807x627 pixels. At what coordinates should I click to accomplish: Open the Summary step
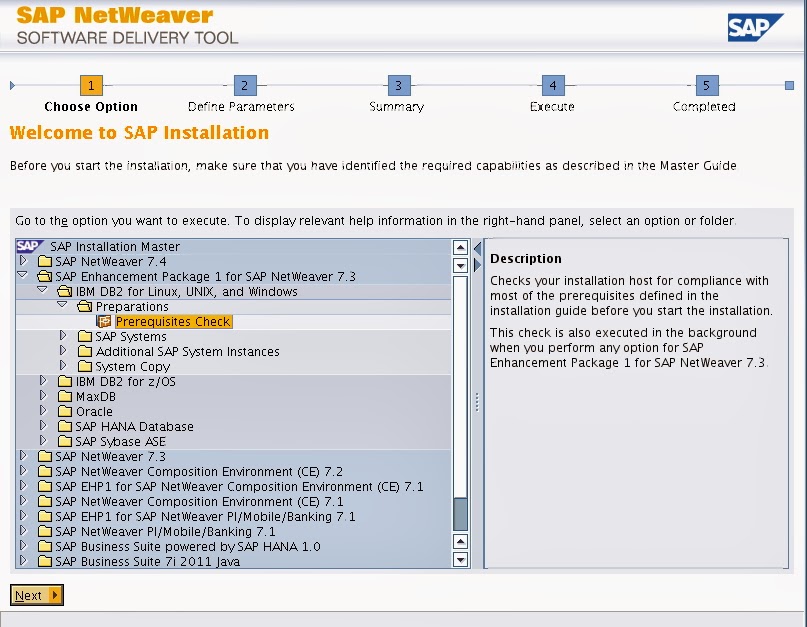[397, 87]
